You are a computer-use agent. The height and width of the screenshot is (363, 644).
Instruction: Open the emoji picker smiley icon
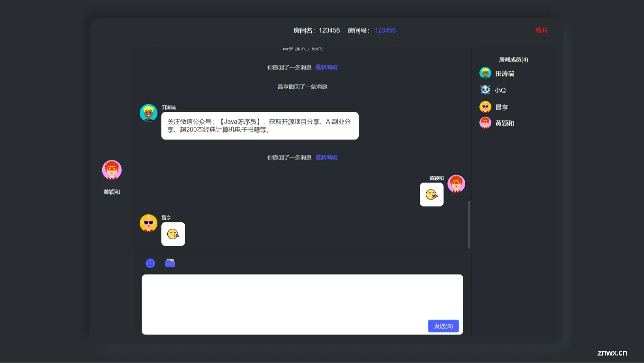[x=150, y=263]
